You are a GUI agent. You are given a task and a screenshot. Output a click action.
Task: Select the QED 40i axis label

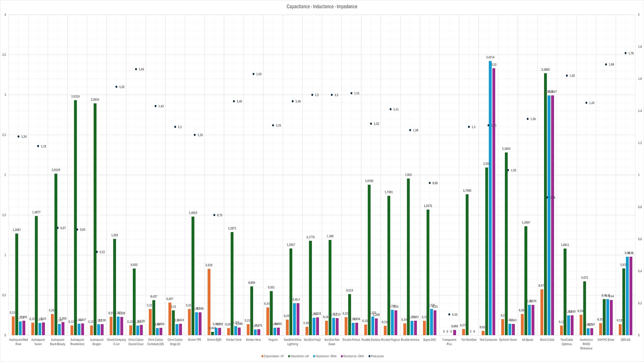(626, 340)
